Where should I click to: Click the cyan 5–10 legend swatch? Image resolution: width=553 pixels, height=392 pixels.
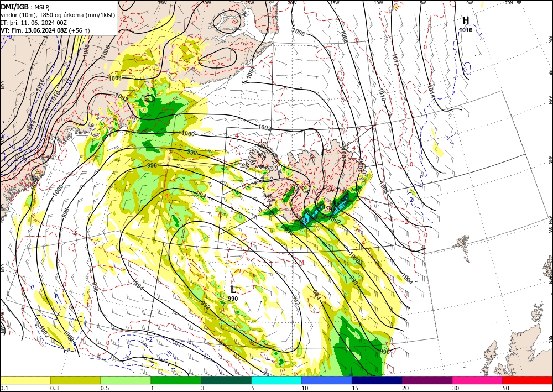click(276, 380)
